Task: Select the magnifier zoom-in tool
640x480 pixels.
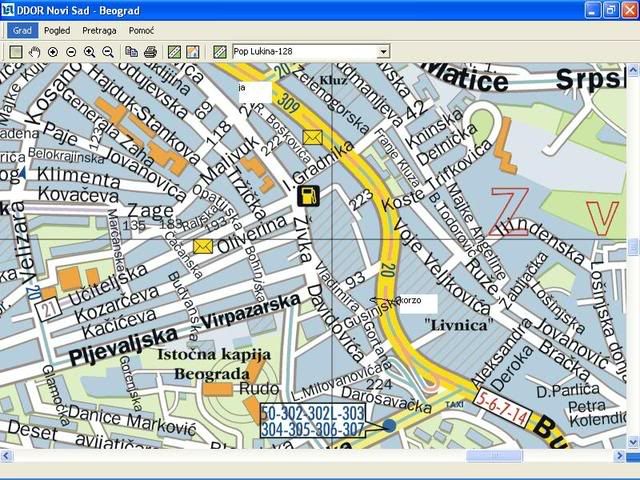Action: tap(90, 51)
